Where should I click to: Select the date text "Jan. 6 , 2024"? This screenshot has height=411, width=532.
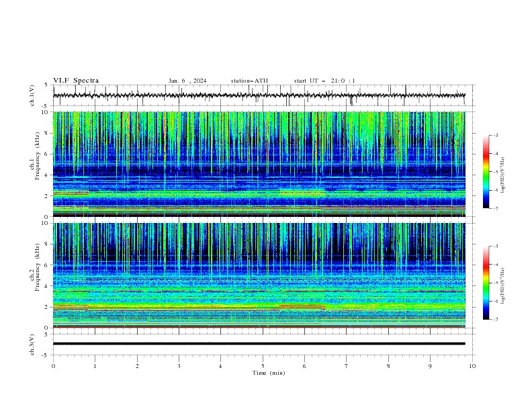pos(187,81)
